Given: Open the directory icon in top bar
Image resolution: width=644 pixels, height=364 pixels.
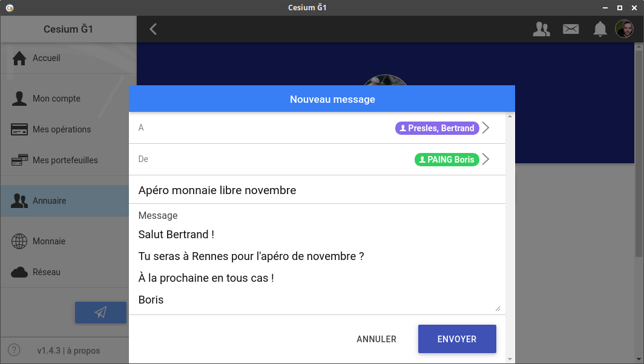Looking at the screenshot, I should tap(541, 29).
